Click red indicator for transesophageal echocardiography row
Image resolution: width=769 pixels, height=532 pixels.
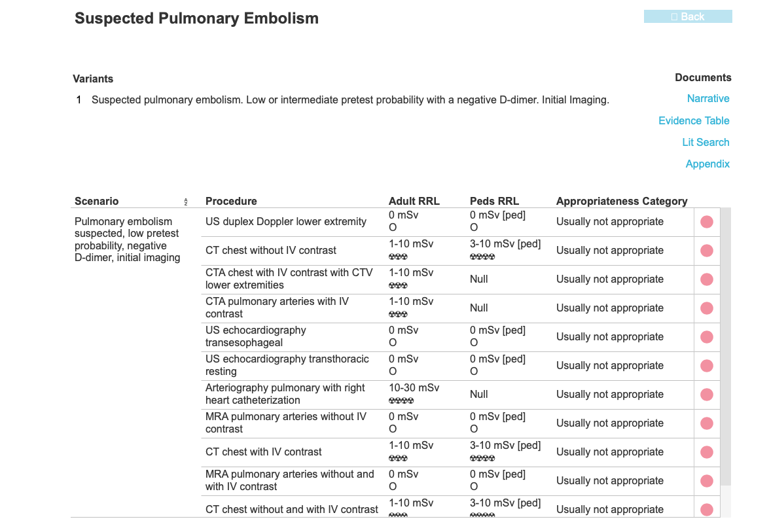click(707, 337)
